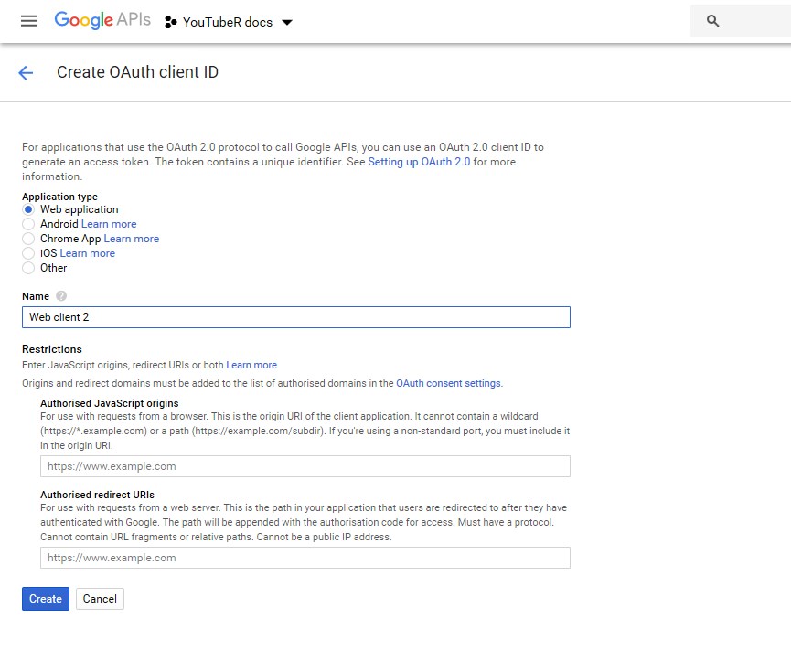Image resolution: width=791 pixels, height=672 pixels.
Task: Click the Authorised JavaScript origins input field
Action: (305, 466)
